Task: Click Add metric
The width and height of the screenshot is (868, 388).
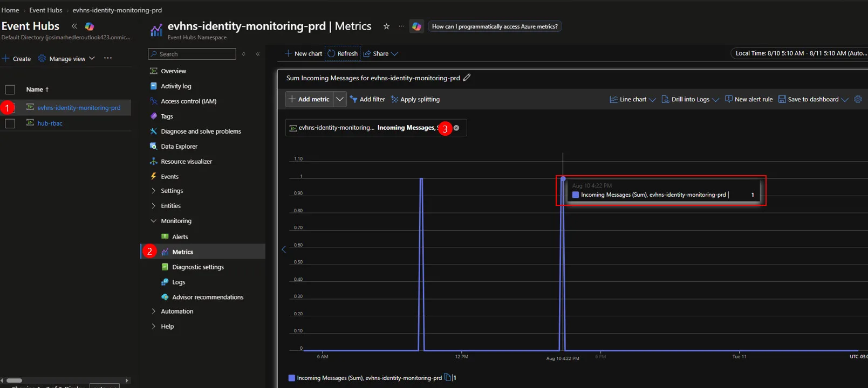Action: [310, 99]
